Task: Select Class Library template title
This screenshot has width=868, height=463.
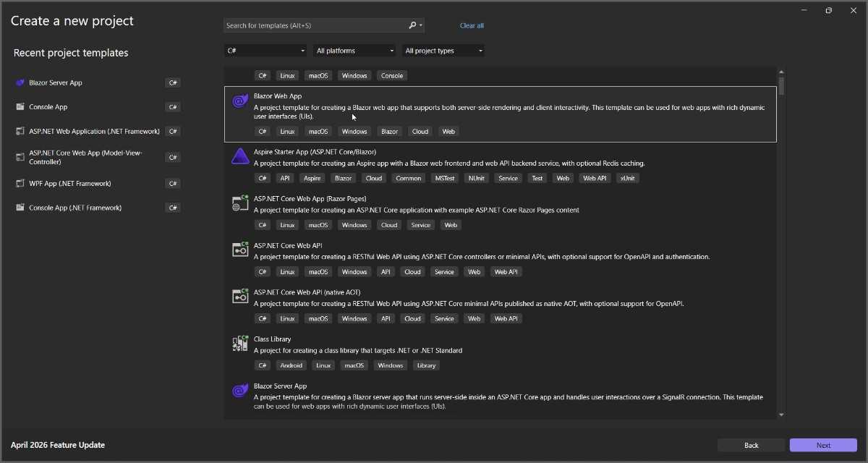Action: [272, 339]
